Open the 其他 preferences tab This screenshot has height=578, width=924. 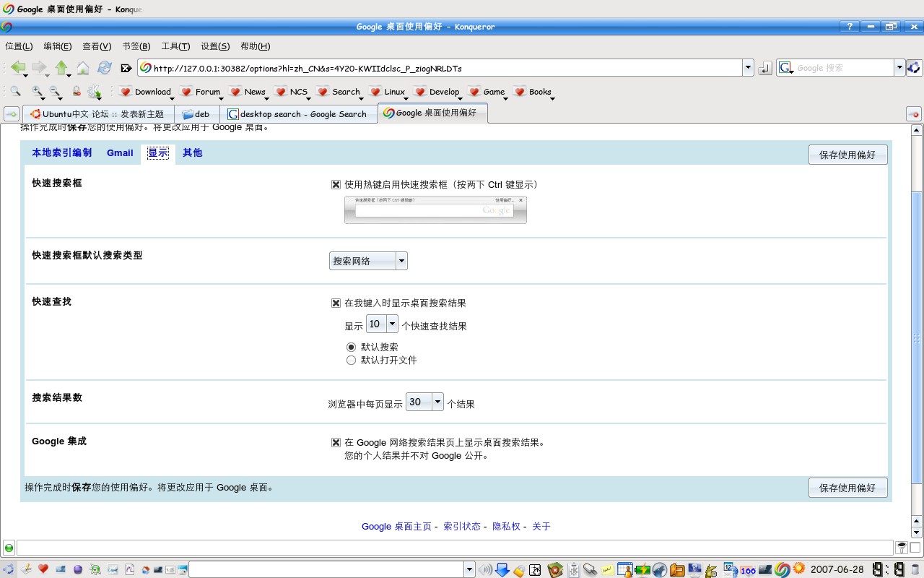click(193, 153)
